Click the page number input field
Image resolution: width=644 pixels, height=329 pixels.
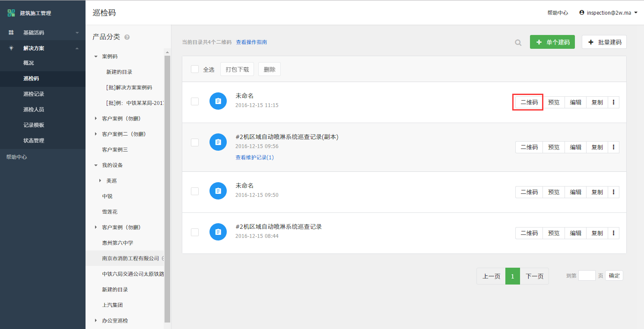pos(587,275)
